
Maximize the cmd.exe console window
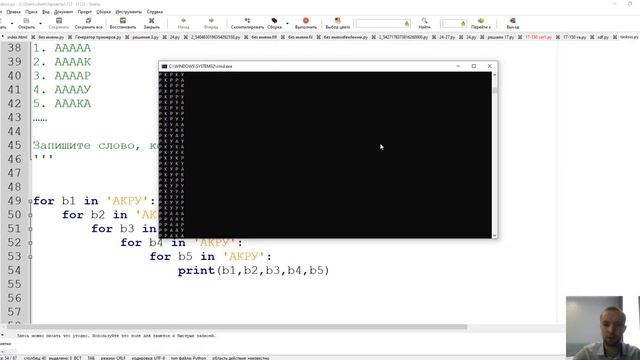tap(474, 66)
